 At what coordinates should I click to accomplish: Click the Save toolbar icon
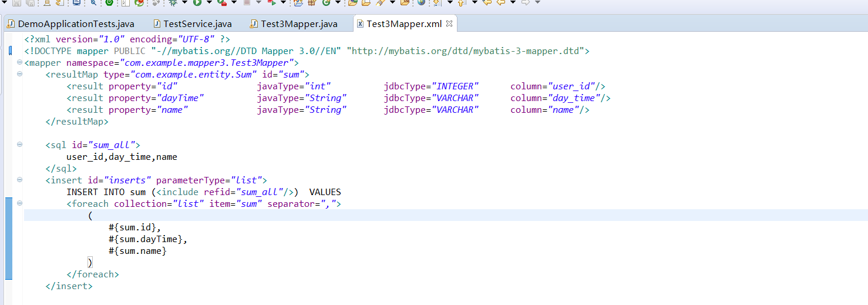tap(16, 3)
